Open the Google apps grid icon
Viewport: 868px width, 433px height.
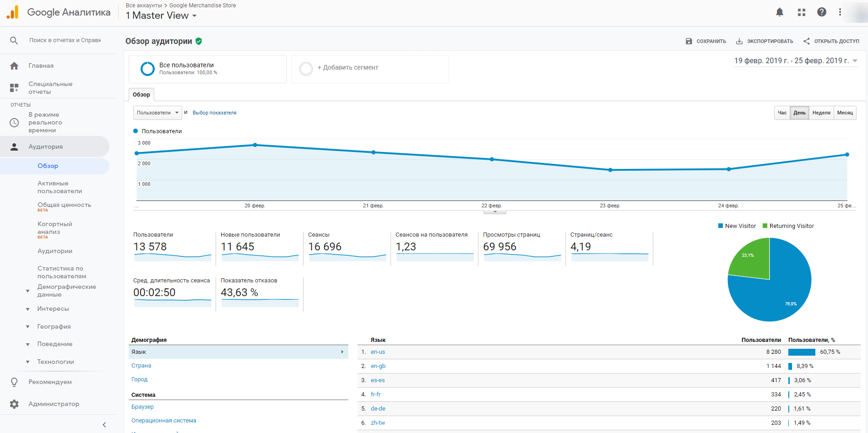click(x=801, y=12)
